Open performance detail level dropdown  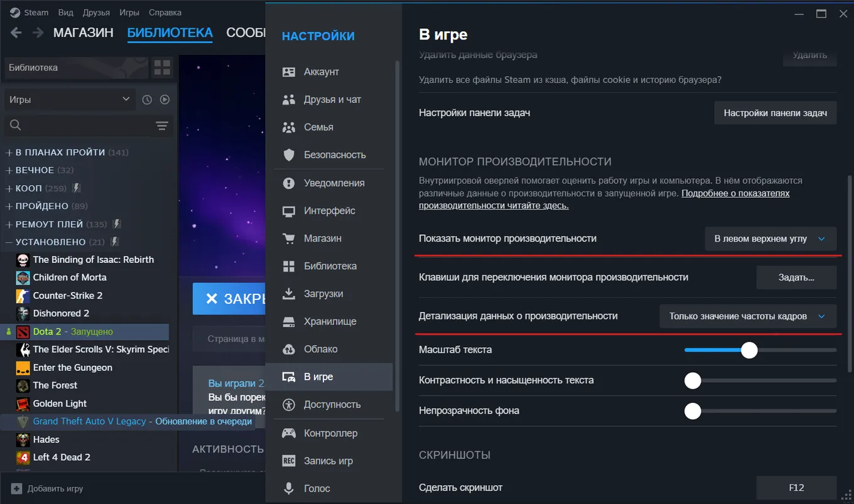coord(748,316)
